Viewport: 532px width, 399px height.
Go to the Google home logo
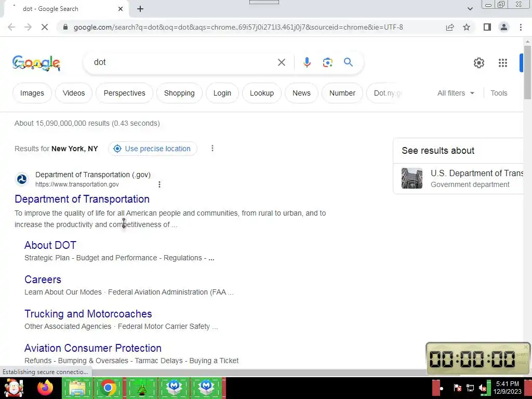36,63
